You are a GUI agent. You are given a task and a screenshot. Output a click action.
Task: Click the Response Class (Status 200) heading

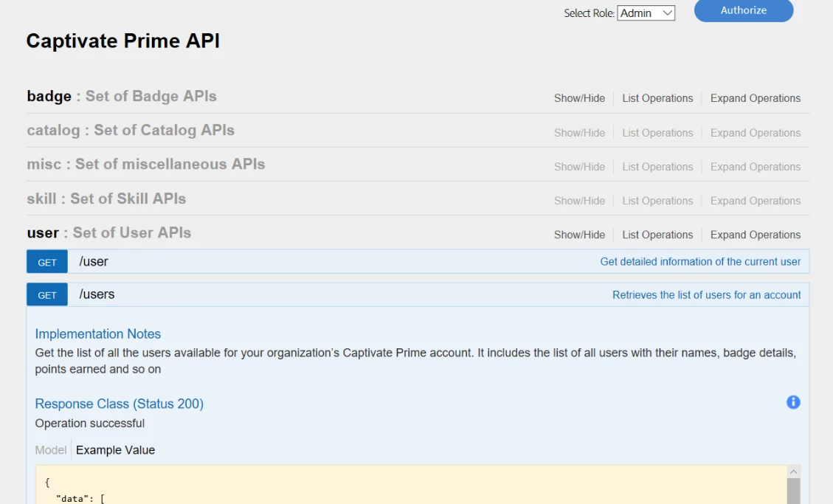tap(119, 404)
